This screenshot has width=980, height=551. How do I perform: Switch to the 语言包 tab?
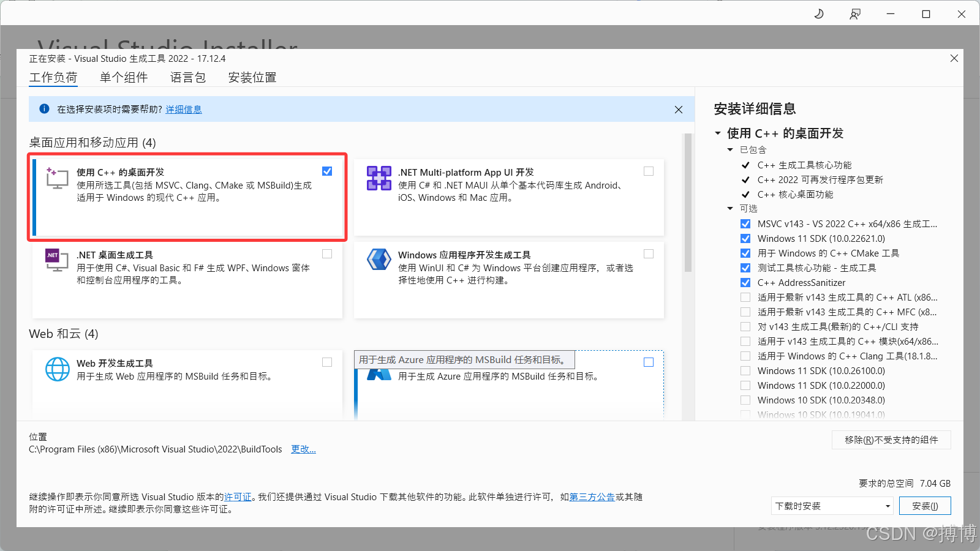coord(188,78)
